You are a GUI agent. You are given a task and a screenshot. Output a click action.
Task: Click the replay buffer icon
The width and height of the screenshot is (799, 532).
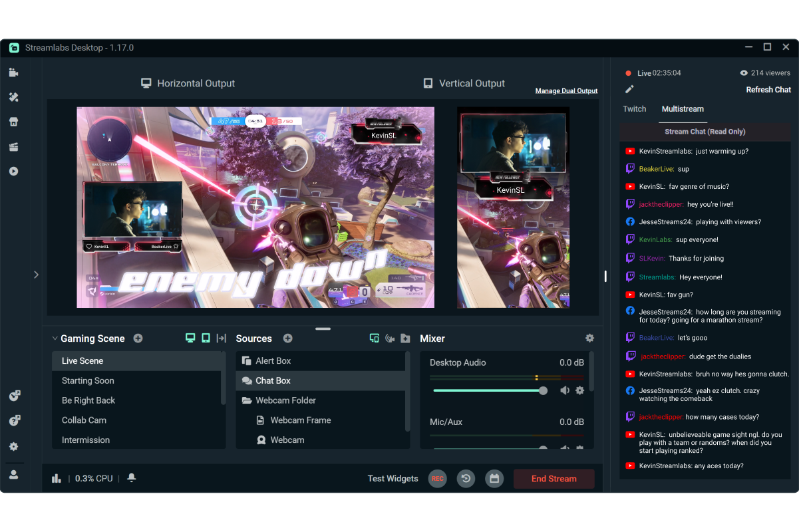(466, 479)
